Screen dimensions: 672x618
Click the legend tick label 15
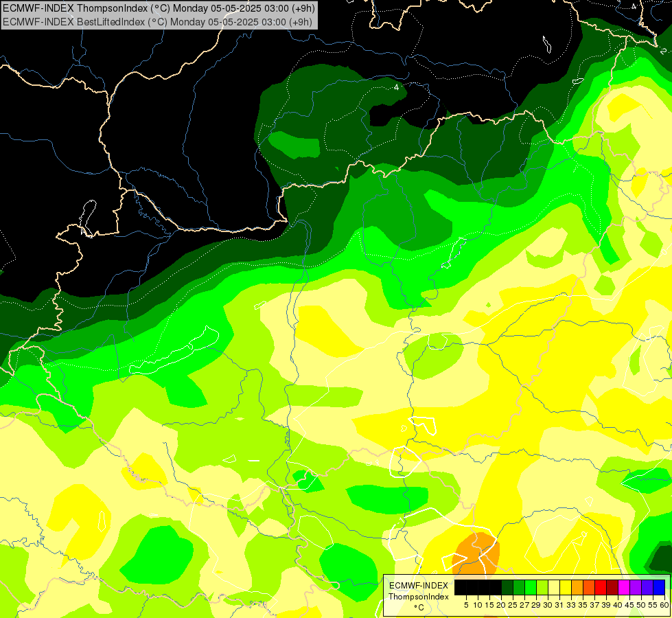(x=489, y=605)
